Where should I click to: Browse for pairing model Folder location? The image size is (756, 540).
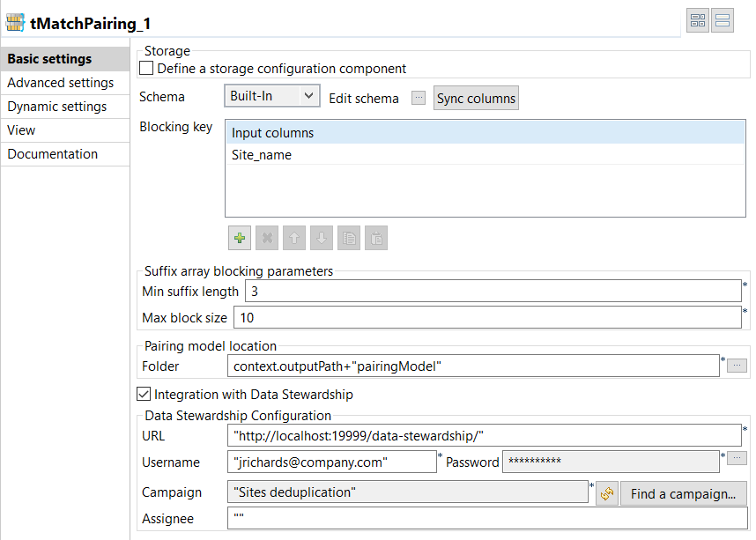pos(740,366)
